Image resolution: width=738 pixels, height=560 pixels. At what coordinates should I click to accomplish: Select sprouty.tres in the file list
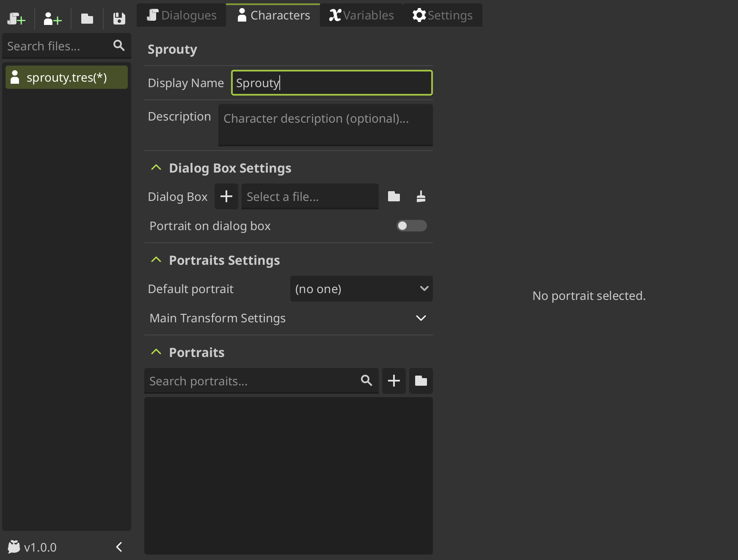click(x=66, y=77)
